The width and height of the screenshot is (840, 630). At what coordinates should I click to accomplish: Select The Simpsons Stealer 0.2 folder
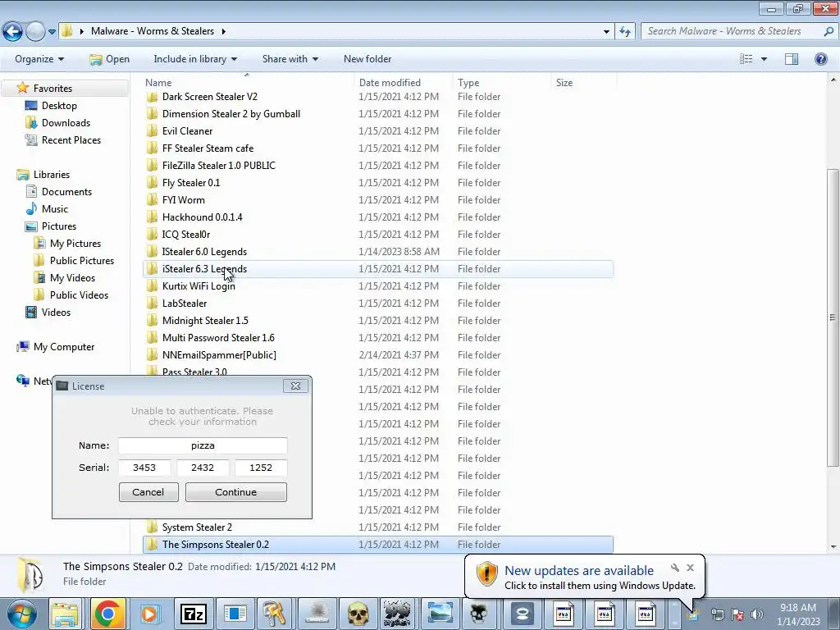pyautogui.click(x=378, y=545)
